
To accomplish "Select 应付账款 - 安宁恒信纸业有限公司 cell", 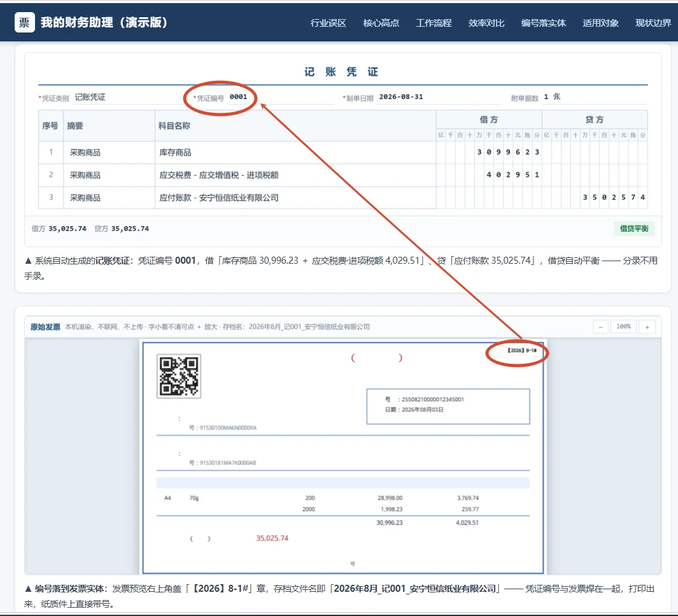I will click(x=295, y=197).
